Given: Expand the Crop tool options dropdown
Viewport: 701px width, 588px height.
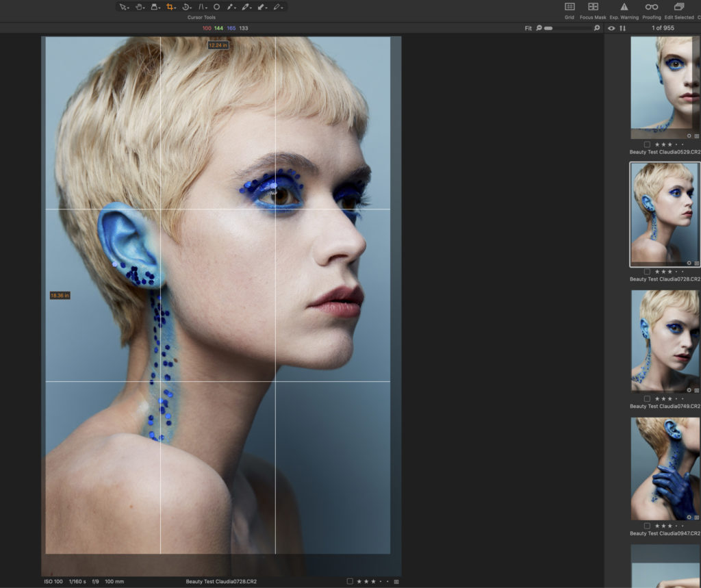Looking at the screenshot, I should (175, 8).
